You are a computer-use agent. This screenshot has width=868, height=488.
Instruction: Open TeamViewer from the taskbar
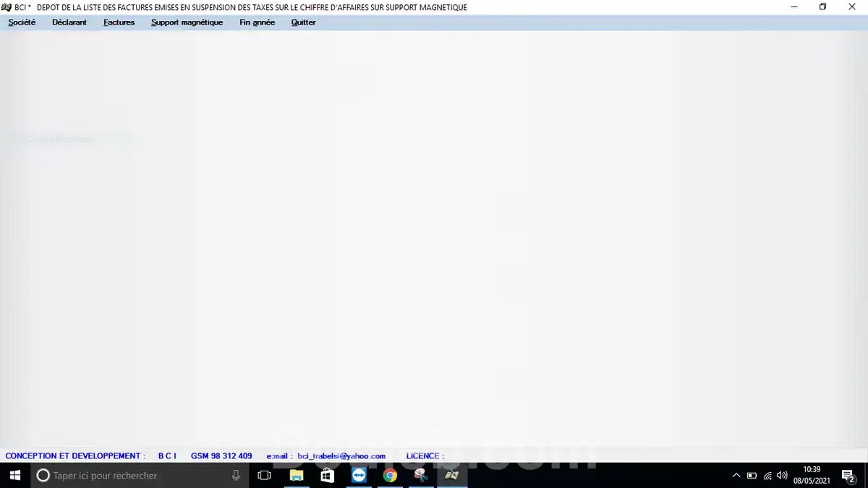coord(359,475)
